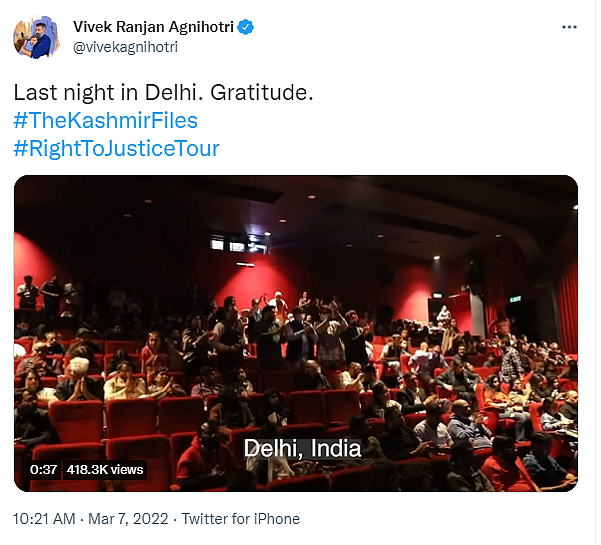Click the blue verified badge

click(x=245, y=28)
